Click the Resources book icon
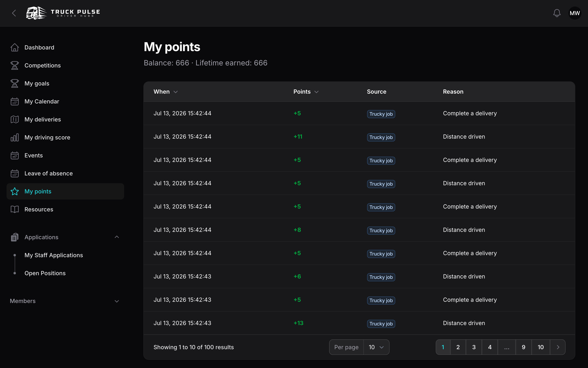This screenshot has width=588, height=368. [14, 210]
